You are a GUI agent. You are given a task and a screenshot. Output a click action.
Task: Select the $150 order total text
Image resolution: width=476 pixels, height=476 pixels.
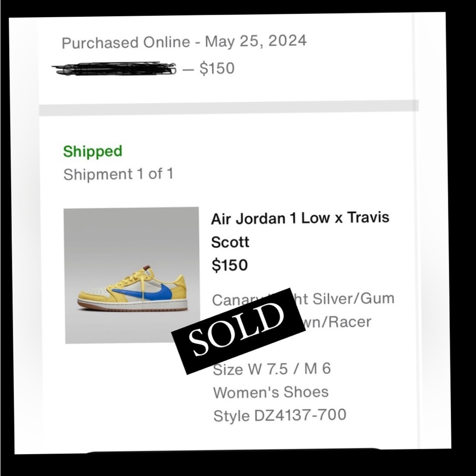[x=217, y=68]
